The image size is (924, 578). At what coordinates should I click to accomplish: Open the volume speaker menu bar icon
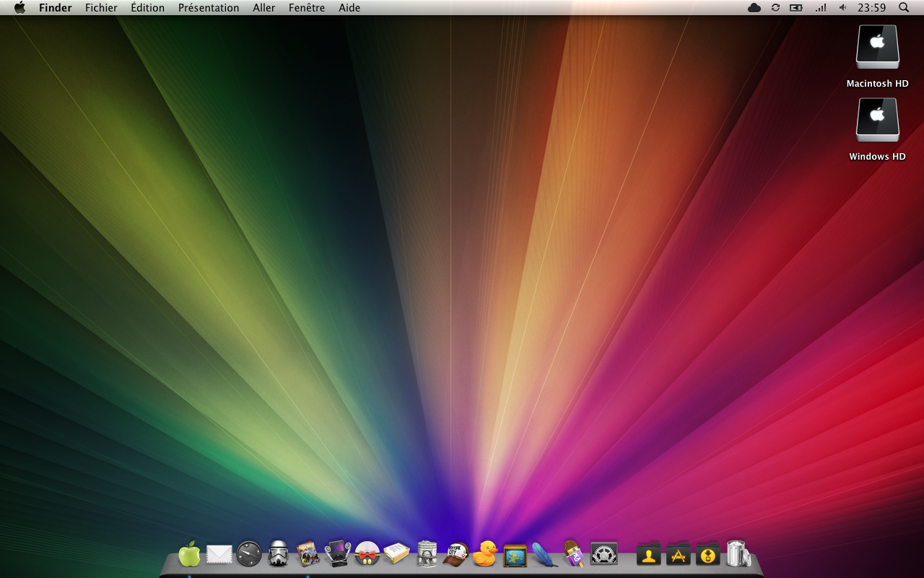[x=842, y=8]
